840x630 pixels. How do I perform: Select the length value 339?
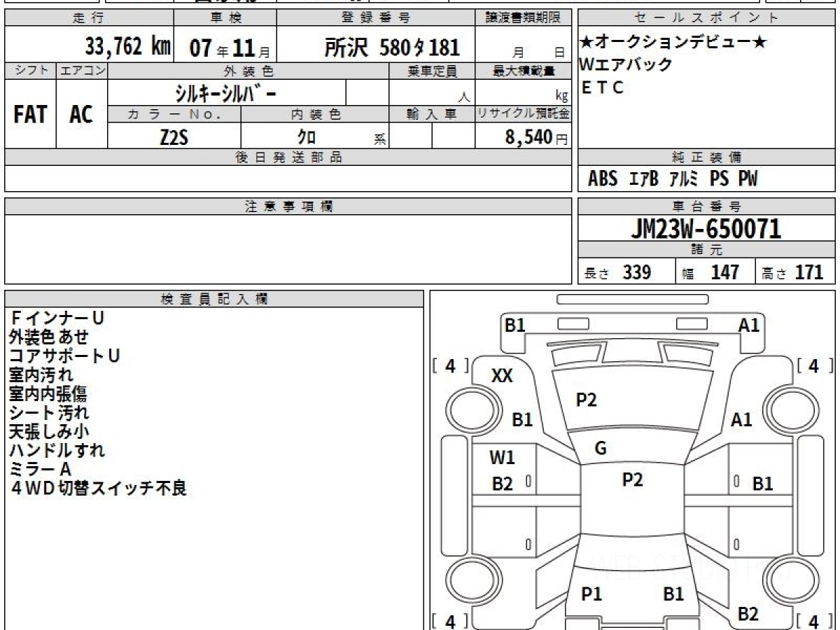637,272
